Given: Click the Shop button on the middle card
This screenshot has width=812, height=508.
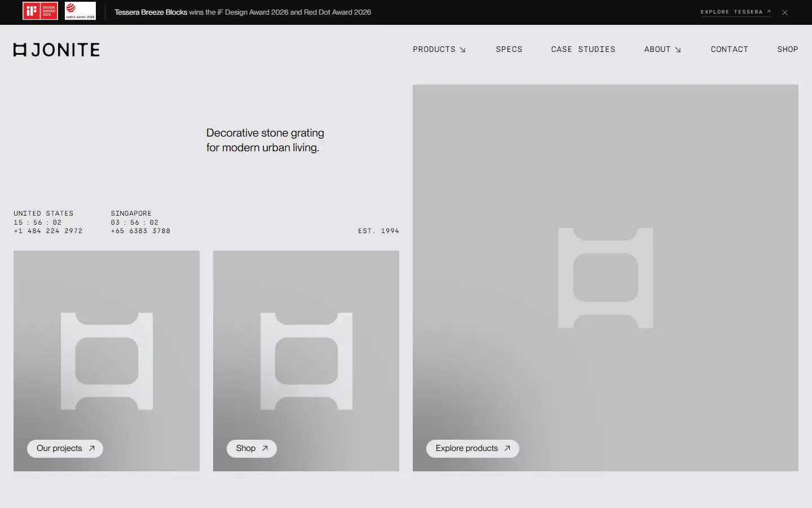Looking at the screenshot, I should tap(251, 449).
